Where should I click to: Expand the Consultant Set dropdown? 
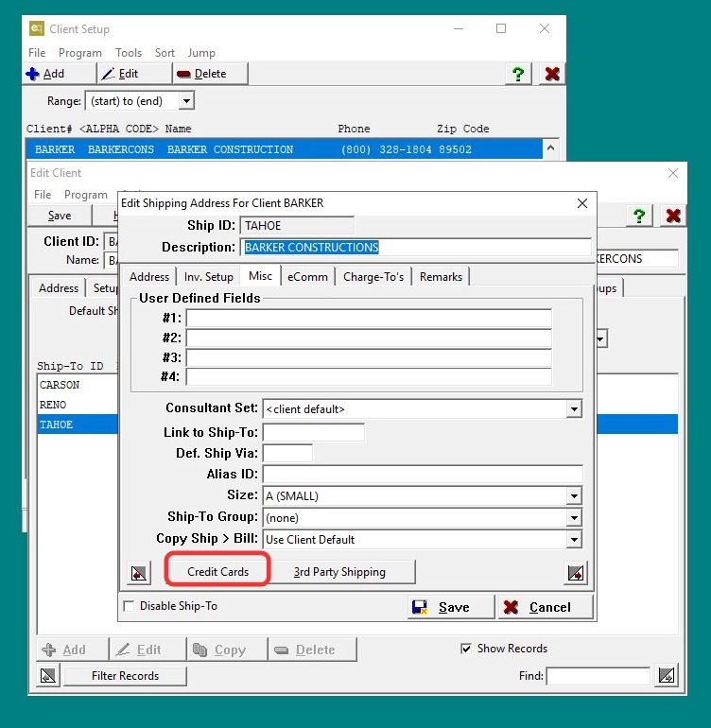click(x=574, y=409)
